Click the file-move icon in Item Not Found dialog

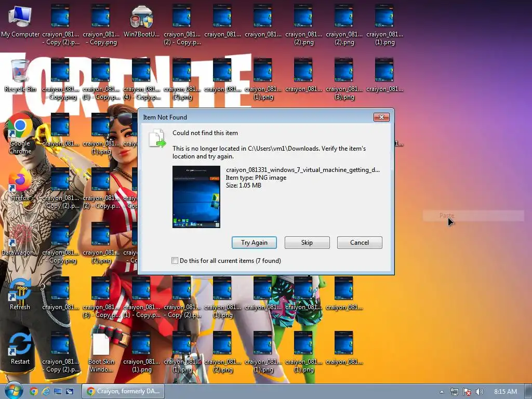pos(157,138)
